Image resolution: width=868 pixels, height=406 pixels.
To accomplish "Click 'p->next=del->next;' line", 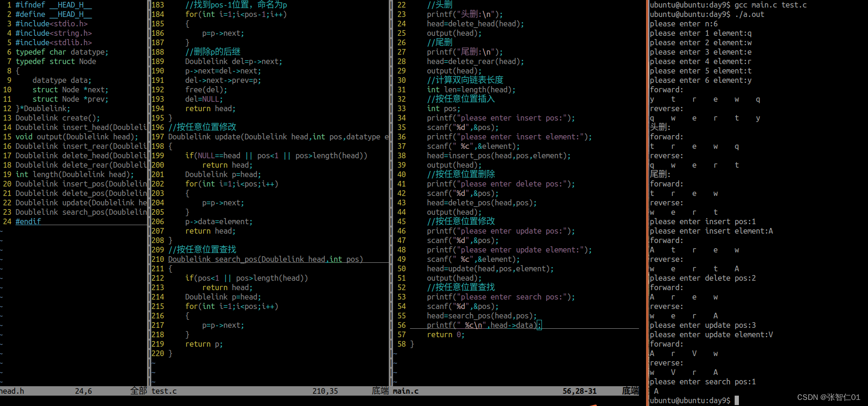I will (223, 71).
